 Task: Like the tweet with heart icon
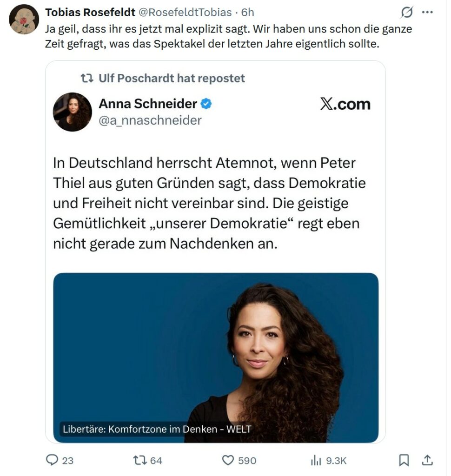point(228,460)
